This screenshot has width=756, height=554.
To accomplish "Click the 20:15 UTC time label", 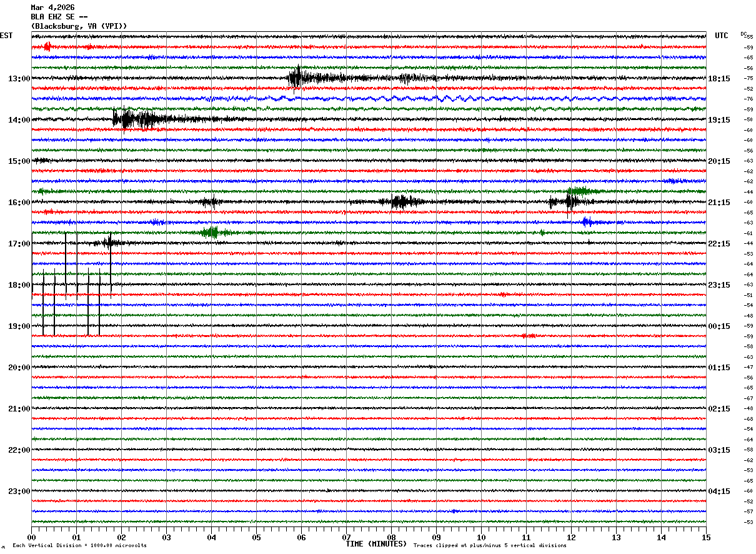I will [719, 161].
